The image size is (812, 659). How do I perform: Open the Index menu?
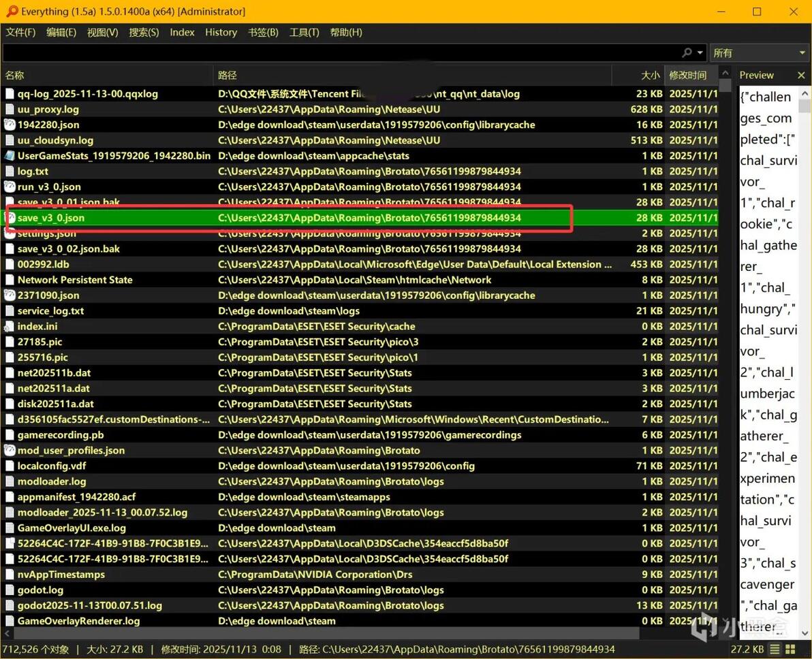click(183, 33)
